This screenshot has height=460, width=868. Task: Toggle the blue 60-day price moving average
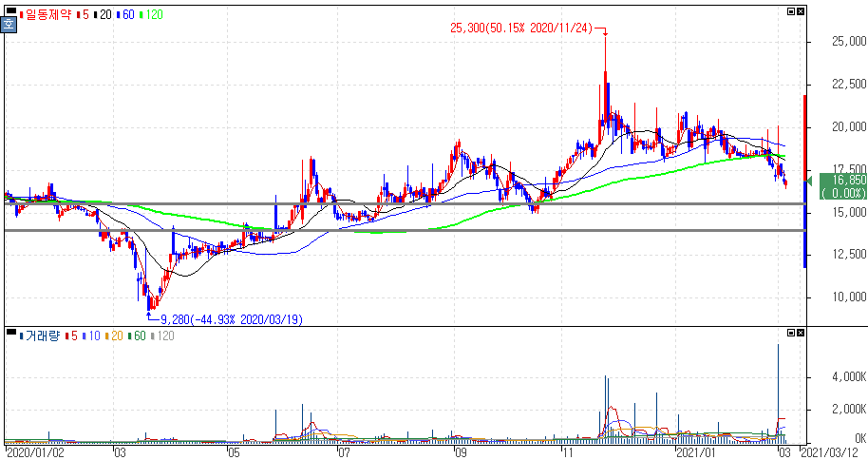(125, 15)
